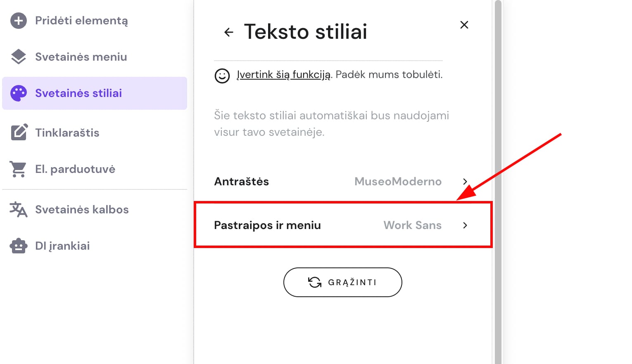Expand the Pastraipos ir meniu chevron

[x=465, y=225]
